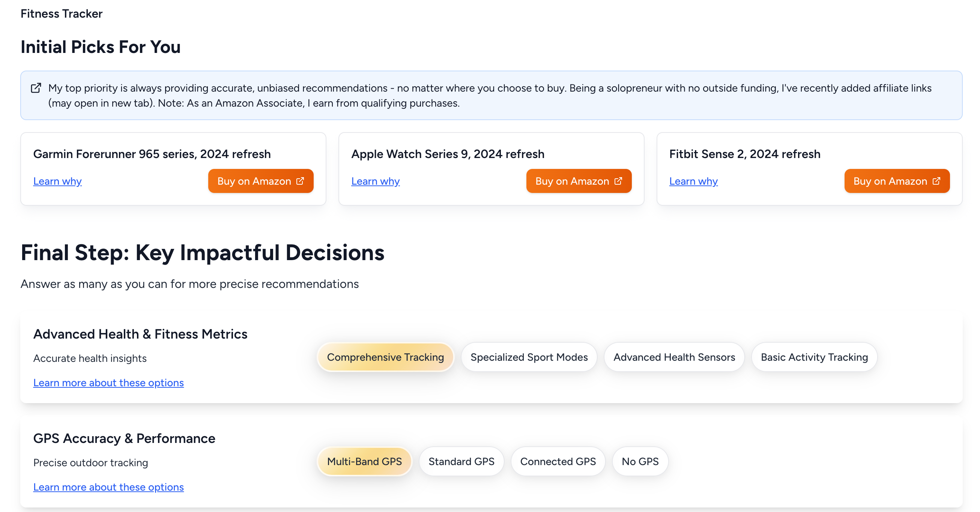
Task: Click external-link icon on Fitbit Buy button
Action: (x=936, y=181)
